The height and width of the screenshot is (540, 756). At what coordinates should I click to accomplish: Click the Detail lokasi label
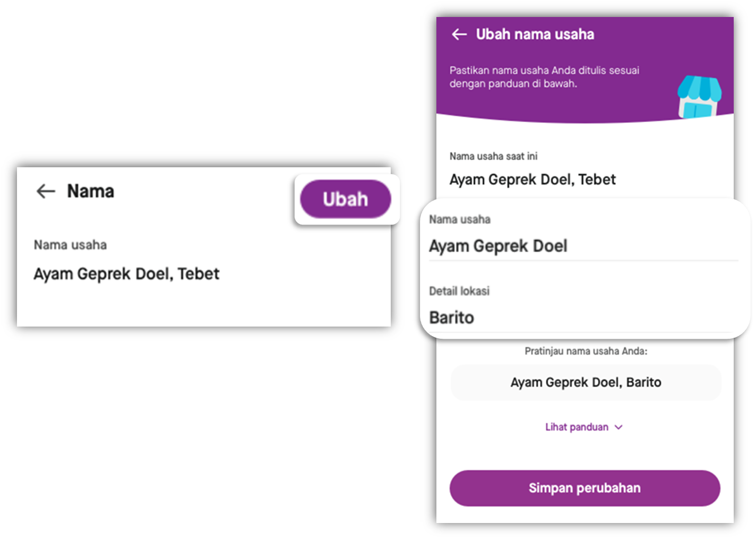pos(459,291)
